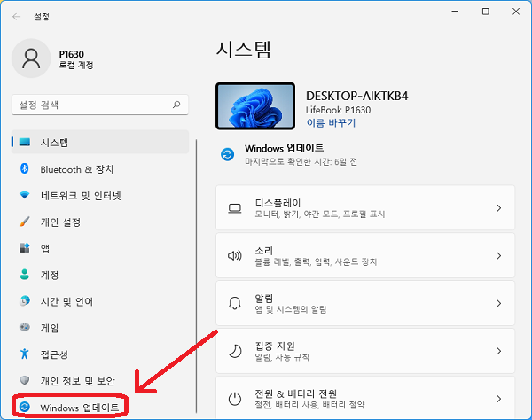This screenshot has width=532, height=420.
Task: Click the 전원 power icon
Action: pyautogui.click(x=235, y=399)
